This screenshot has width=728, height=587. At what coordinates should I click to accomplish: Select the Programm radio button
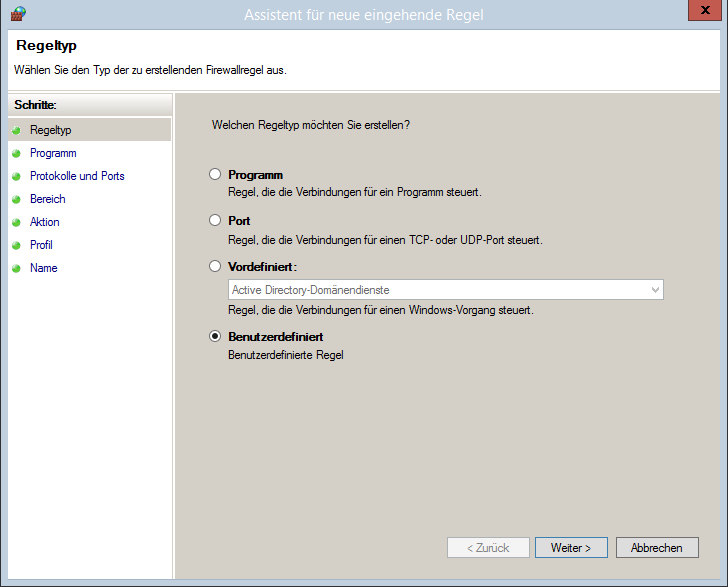pyautogui.click(x=214, y=174)
